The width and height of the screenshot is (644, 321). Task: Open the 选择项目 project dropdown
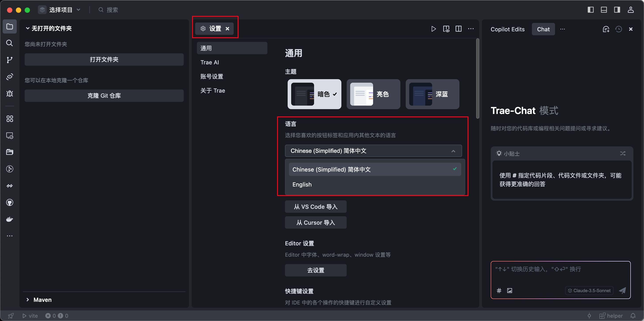click(x=60, y=10)
